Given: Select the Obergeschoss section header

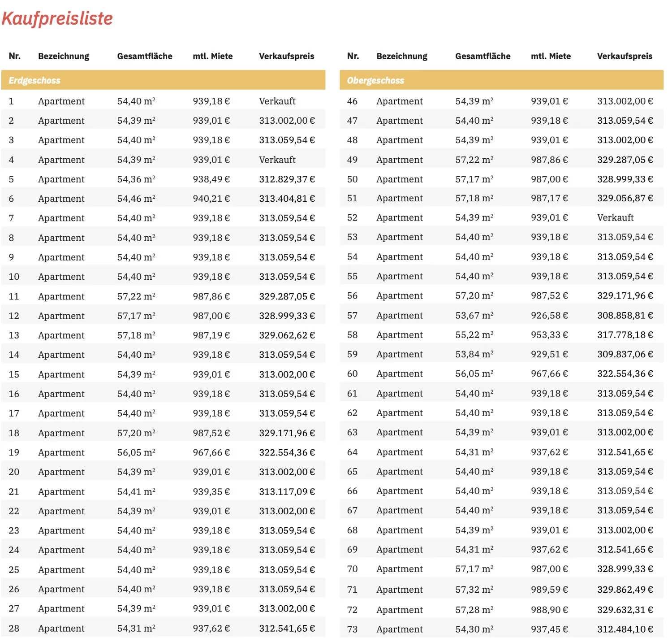Looking at the screenshot, I should (501, 80).
